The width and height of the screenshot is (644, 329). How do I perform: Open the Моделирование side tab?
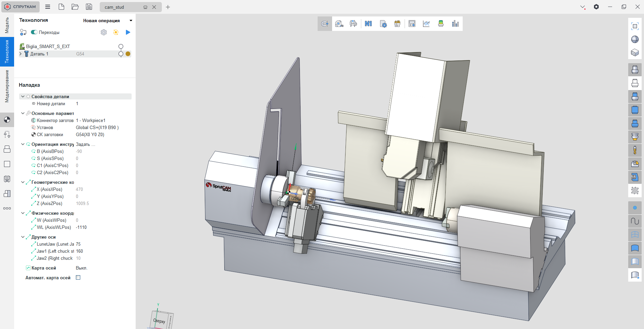[x=7, y=86]
